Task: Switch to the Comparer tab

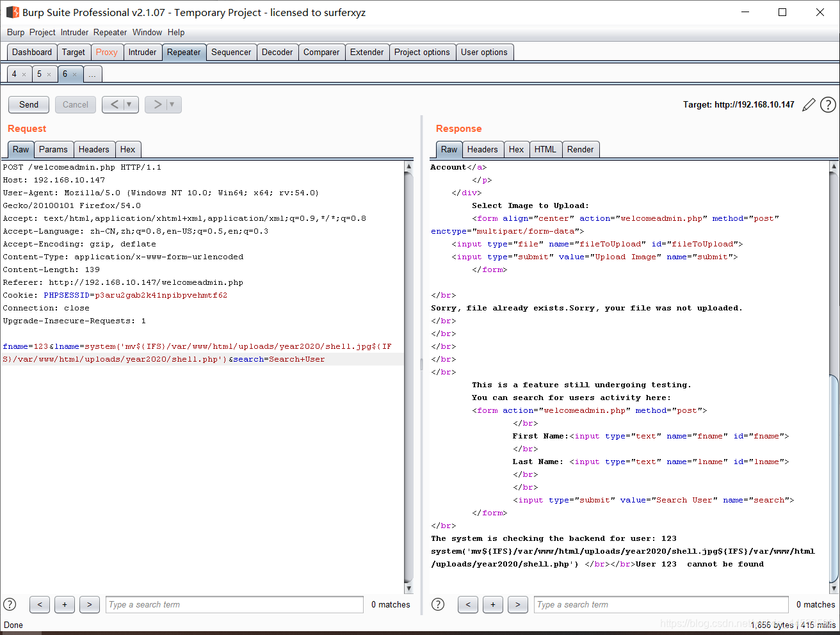Action: click(321, 52)
